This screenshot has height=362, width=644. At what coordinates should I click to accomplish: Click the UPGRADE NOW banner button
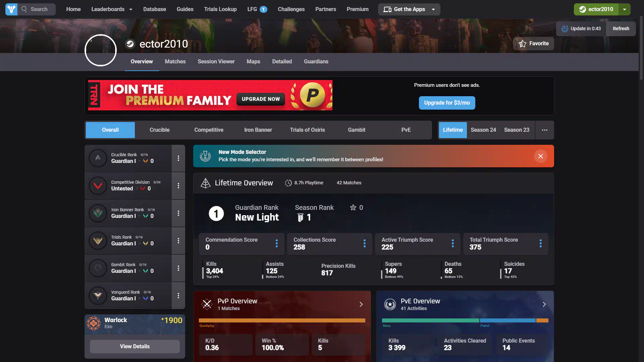click(261, 99)
